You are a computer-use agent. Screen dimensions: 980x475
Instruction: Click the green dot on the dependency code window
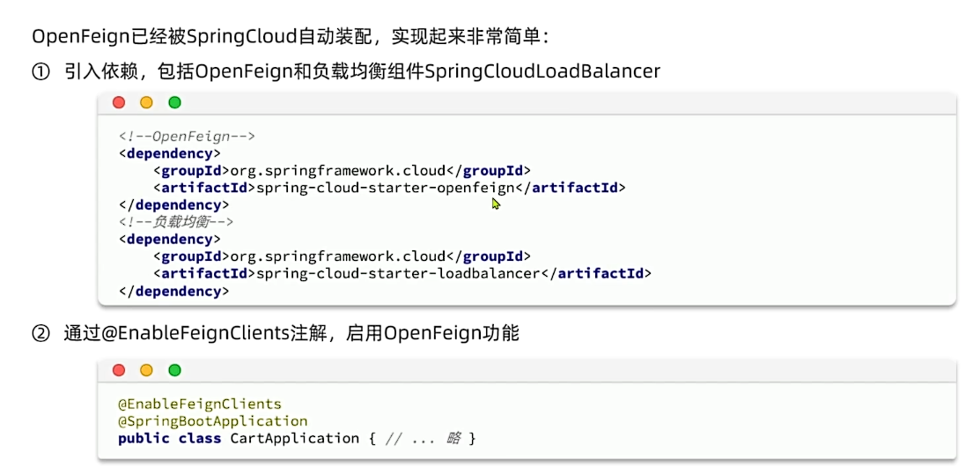(174, 102)
